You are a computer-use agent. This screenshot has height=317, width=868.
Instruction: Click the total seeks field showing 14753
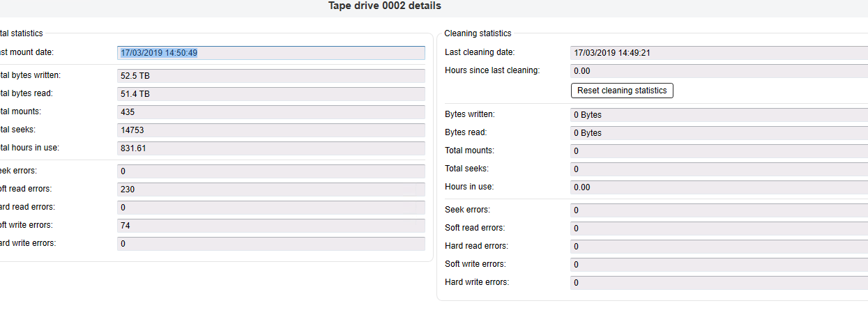click(x=271, y=130)
